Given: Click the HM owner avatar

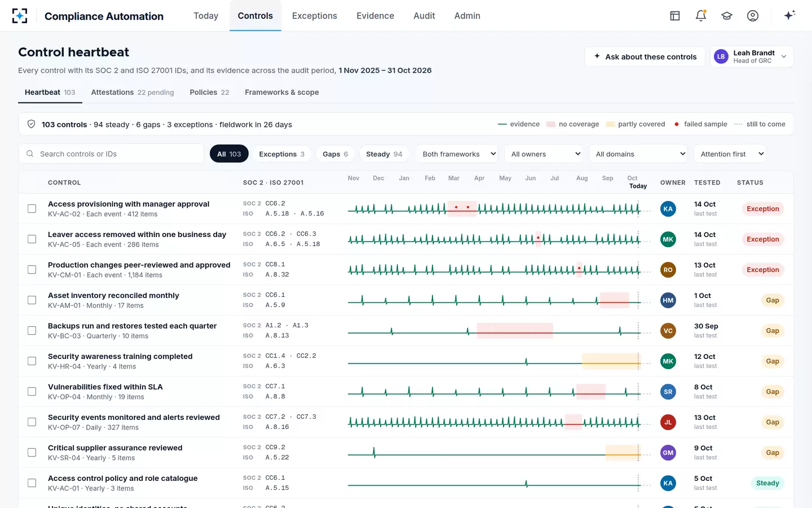Looking at the screenshot, I should point(668,300).
